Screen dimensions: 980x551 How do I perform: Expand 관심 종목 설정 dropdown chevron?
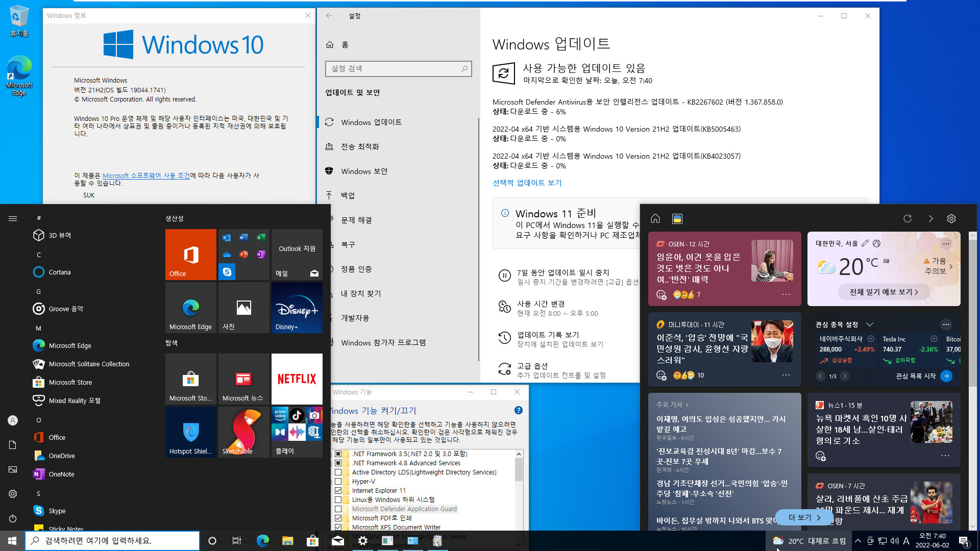[x=870, y=324]
